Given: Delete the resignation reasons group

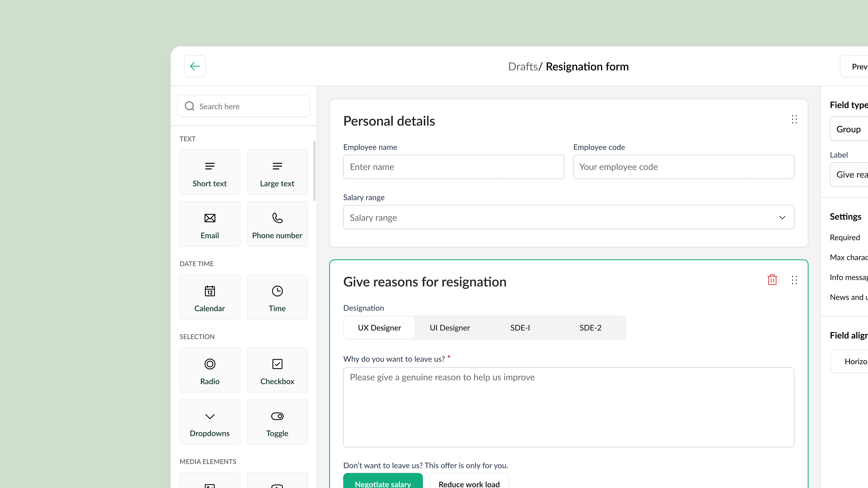Looking at the screenshot, I should [772, 280].
